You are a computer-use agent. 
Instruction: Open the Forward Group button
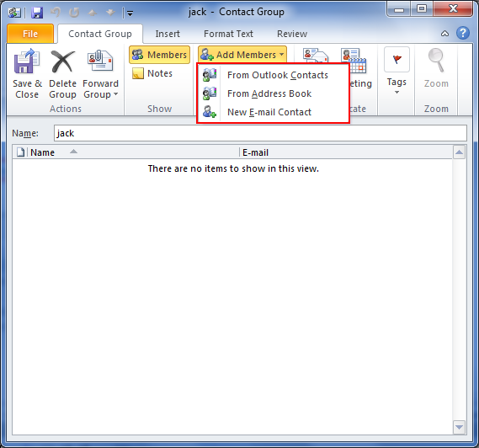pyautogui.click(x=100, y=74)
